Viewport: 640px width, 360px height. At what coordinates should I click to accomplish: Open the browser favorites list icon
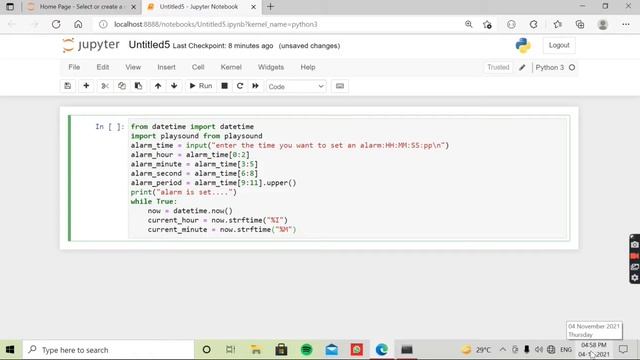558,24
